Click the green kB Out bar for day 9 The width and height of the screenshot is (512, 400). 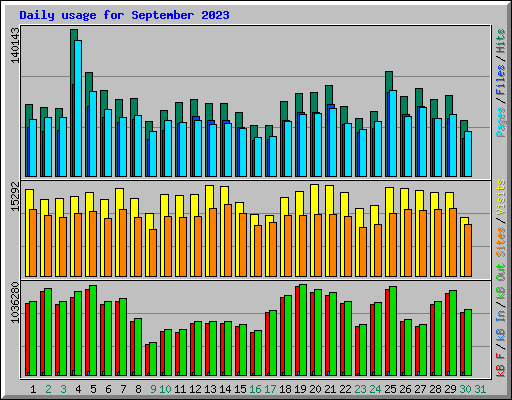(x=153, y=359)
